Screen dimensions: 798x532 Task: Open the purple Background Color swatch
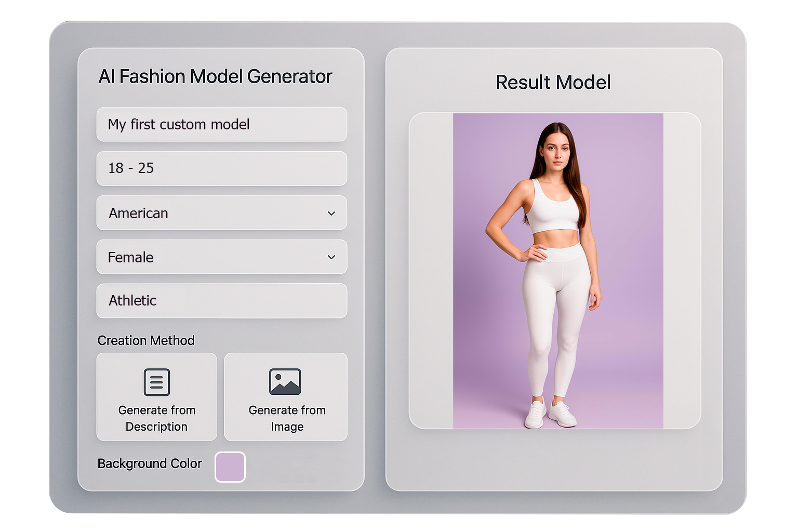point(230,467)
